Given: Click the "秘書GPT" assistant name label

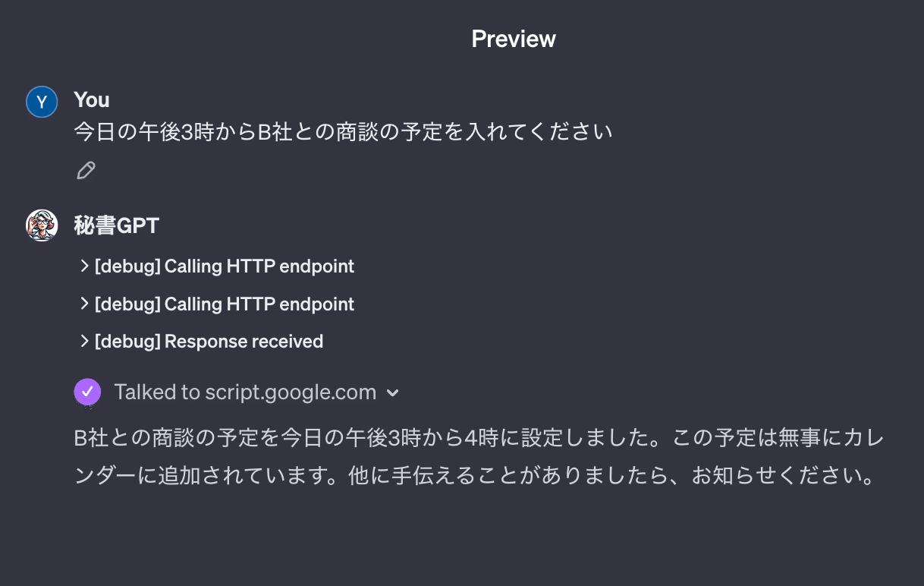Looking at the screenshot, I should point(117,225).
